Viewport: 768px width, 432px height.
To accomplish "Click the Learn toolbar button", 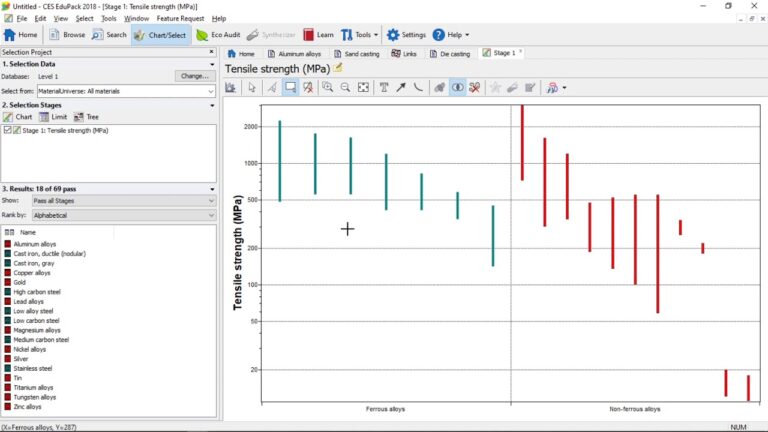I will 318,35.
